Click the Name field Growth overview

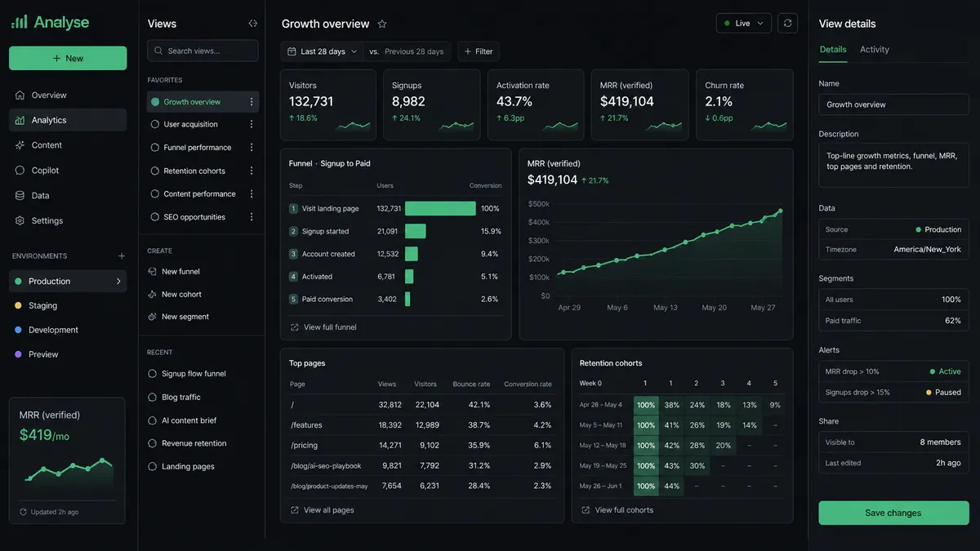point(893,104)
